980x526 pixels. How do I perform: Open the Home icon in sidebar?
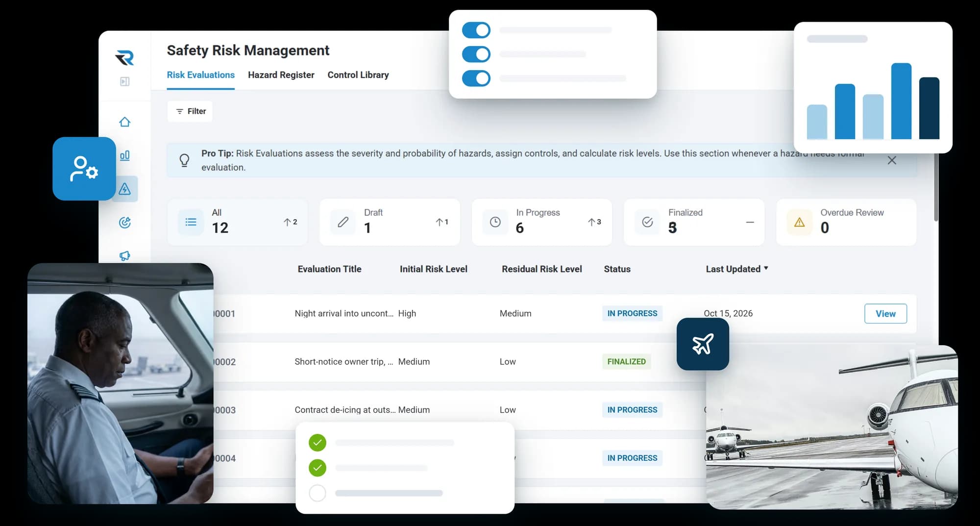click(125, 122)
